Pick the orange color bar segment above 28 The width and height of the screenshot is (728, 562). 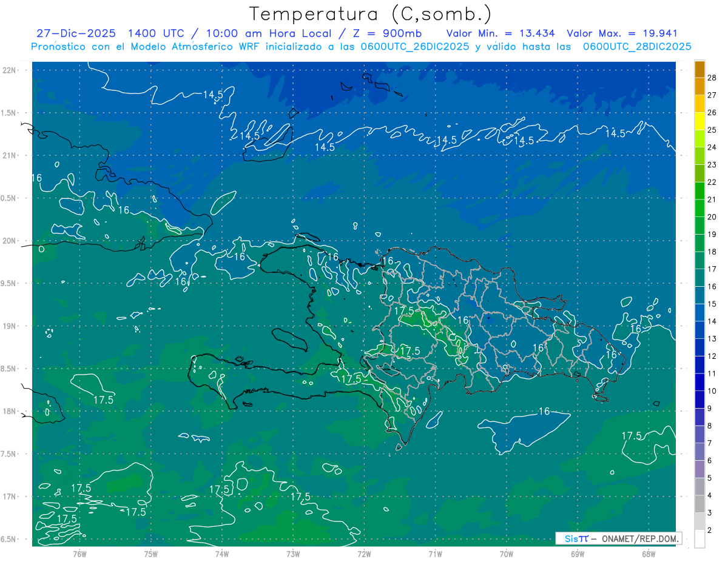(x=699, y=69)
